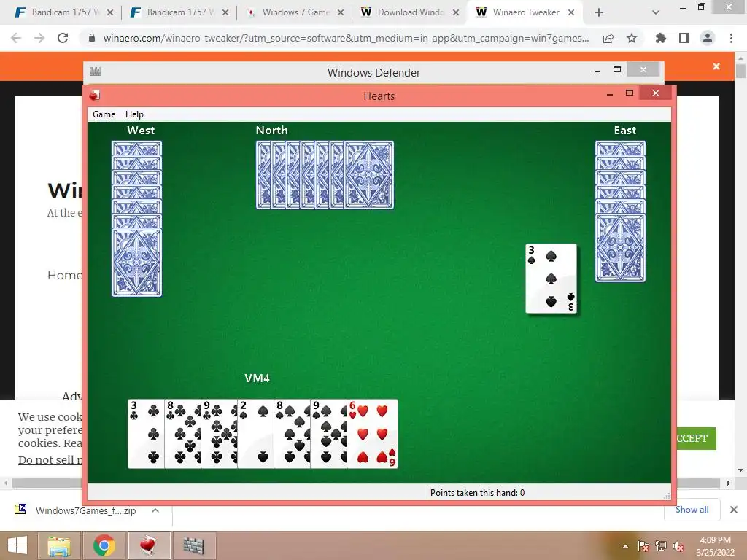Play the 9 of spades card
Viewport: 747px width, 560px height.
[x=329, y=434]
